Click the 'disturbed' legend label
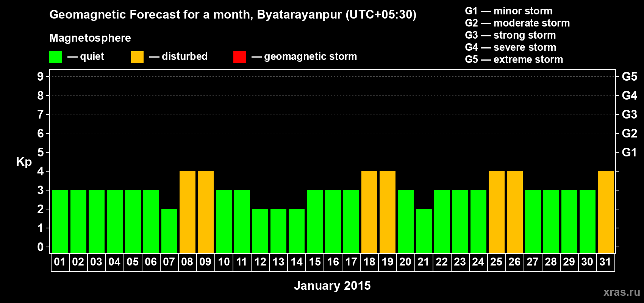The height and width of the screenshot is (303, 644). [x=184, y=56]
